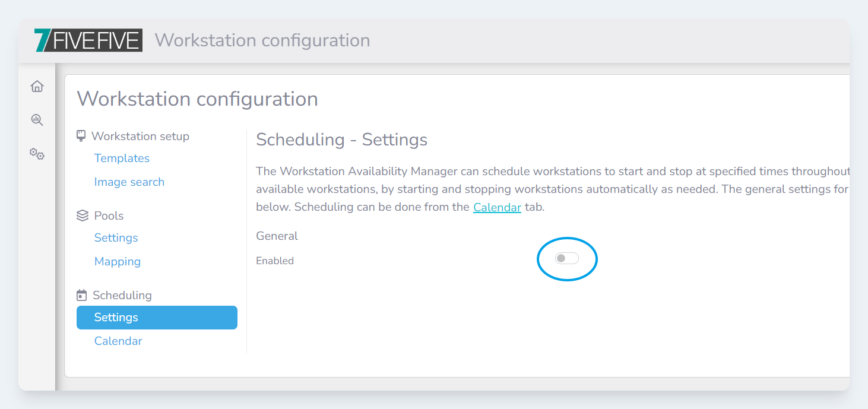Click the 7FIVEFIVE logo
The width and height of the screenshot is (868, 409).
(x=88, y=40)
